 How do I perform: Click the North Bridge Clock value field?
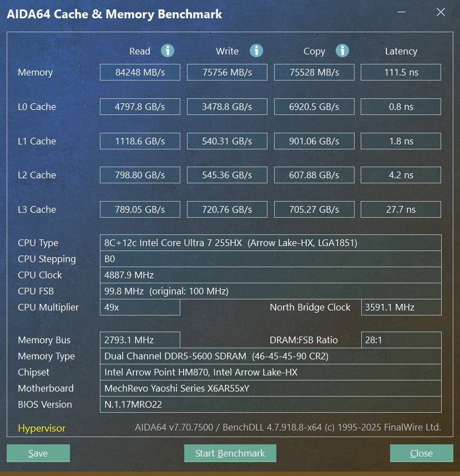coord(401,307)
